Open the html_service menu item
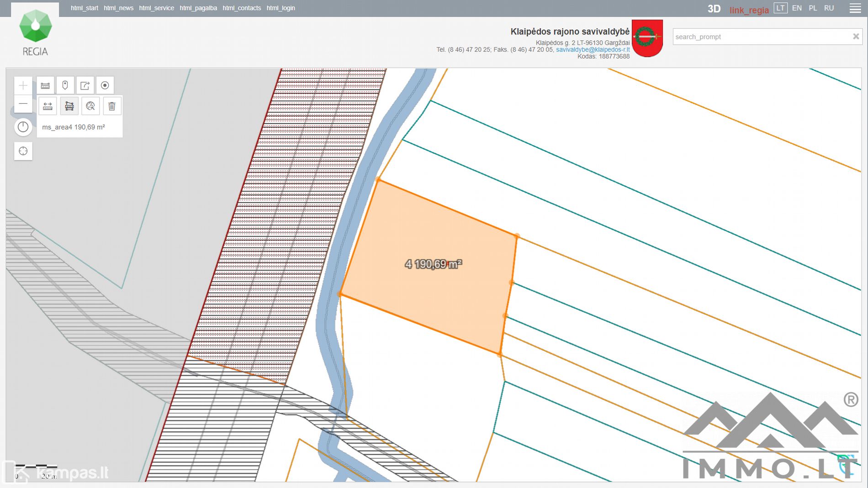 point(156,8)
